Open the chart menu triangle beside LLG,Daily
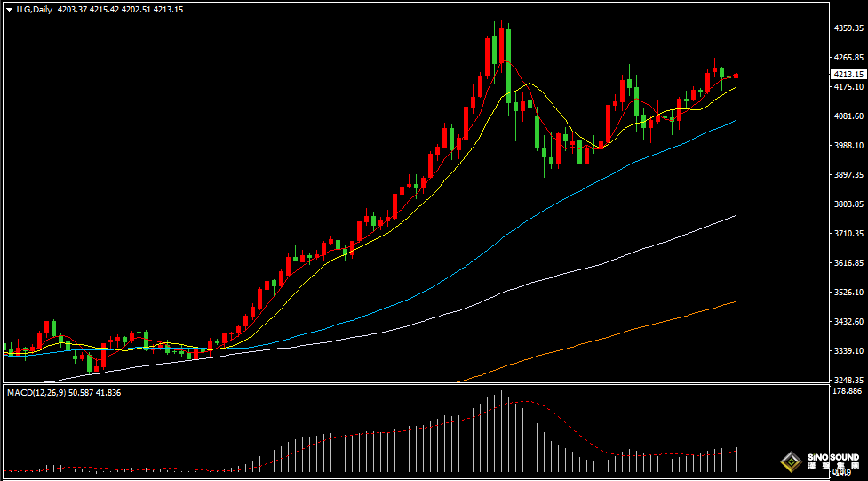 pyautogui.click(x=9, y=10)
